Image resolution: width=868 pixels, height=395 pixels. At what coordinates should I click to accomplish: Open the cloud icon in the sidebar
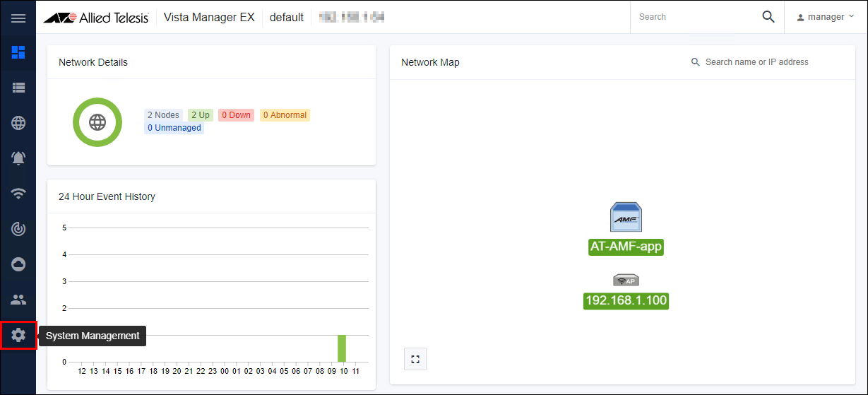(18, 264)
